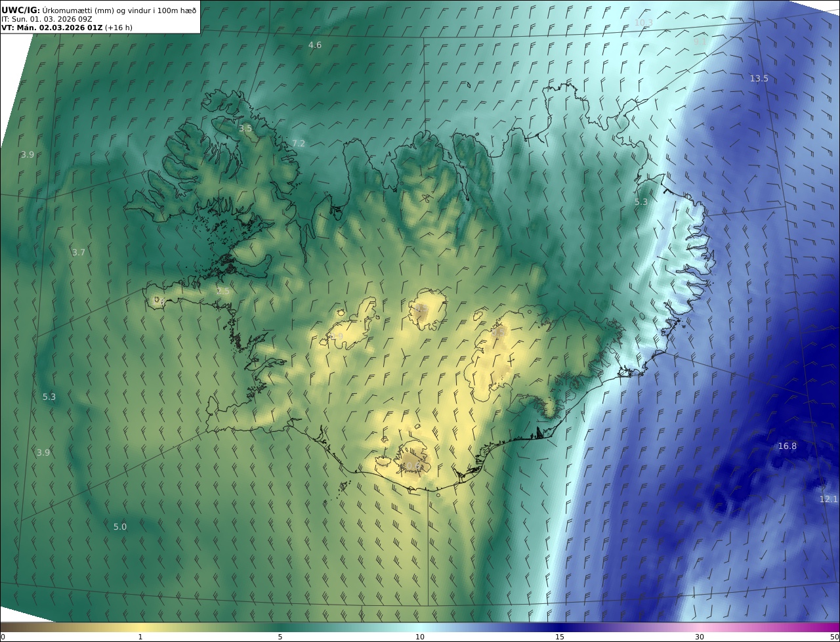Image resolution: width=840 pixels, height=642 pixels.
Task: Click the 4.6 value label on the map
Action: [315, 45]
